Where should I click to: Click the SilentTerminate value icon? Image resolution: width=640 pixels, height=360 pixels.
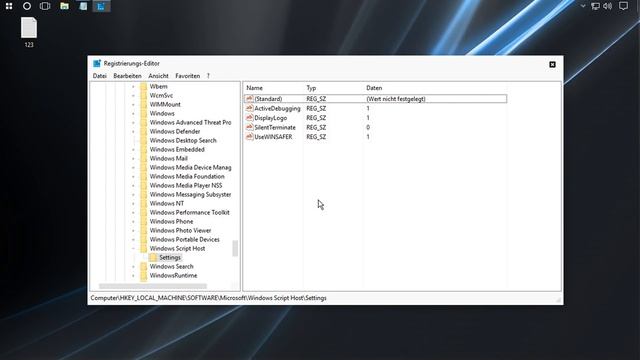tap(249, 127)
